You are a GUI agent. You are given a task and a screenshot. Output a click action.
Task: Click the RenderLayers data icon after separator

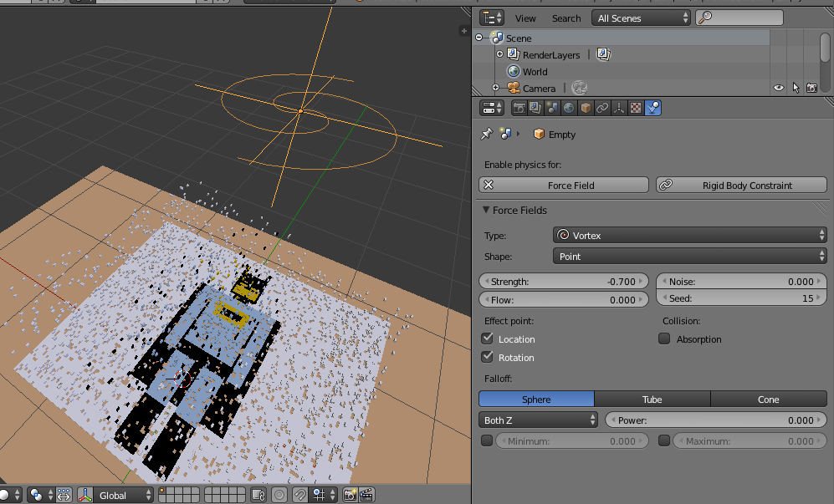point(603,54)
